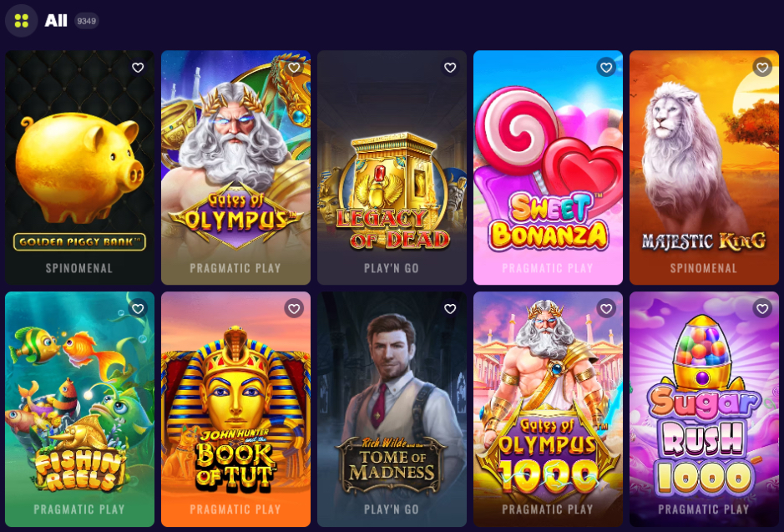
Task: Click heart icon on Tome of Madness
Action: click(x=450, y=309)
